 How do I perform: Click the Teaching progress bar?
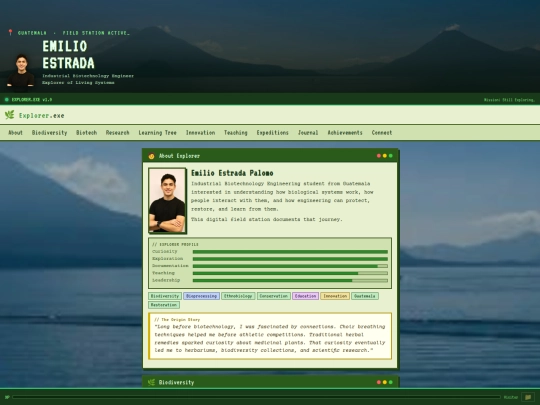[x=290, y=273]
